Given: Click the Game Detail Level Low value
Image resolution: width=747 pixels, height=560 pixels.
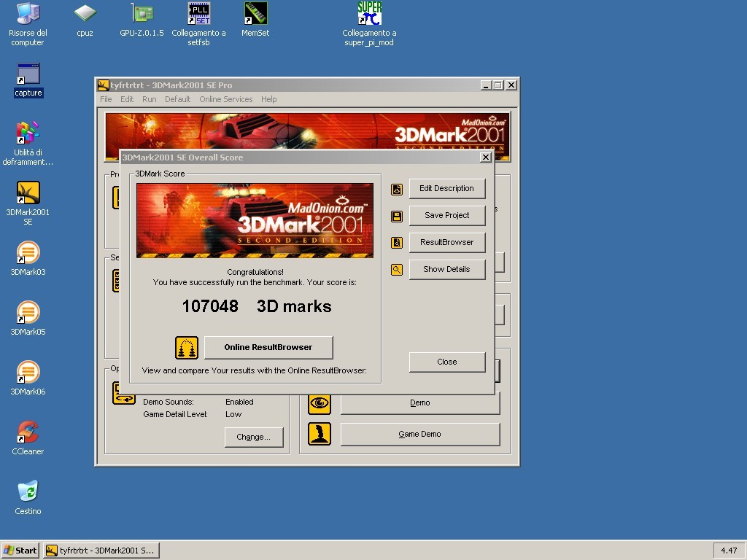Looking at the screenshot, I should 233,414.
